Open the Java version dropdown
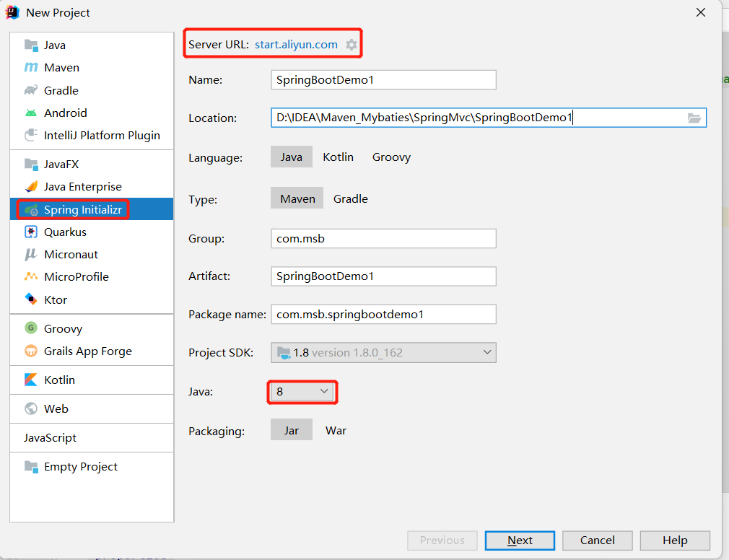The width and height of the screenshot is (729, 560). 302,392
